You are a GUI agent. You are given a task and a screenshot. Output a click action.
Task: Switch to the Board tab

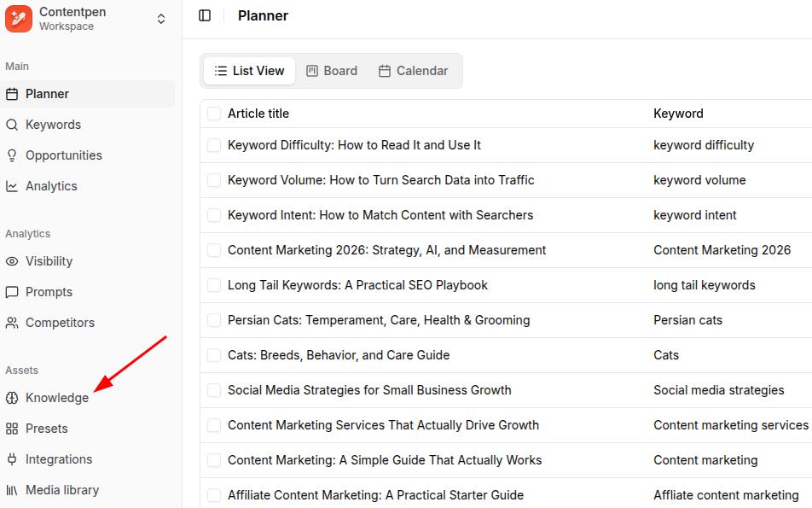coord(332,71)
